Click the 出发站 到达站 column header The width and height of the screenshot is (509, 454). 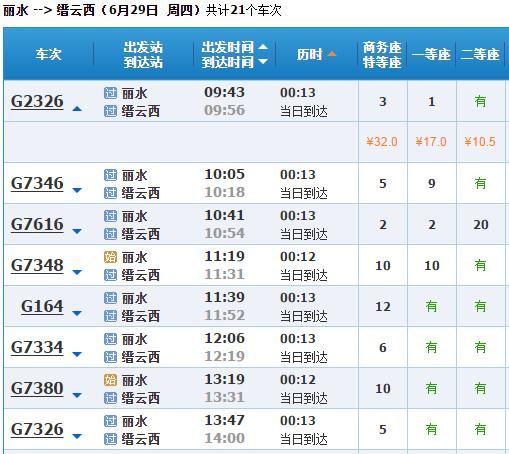tap(143, 55)
